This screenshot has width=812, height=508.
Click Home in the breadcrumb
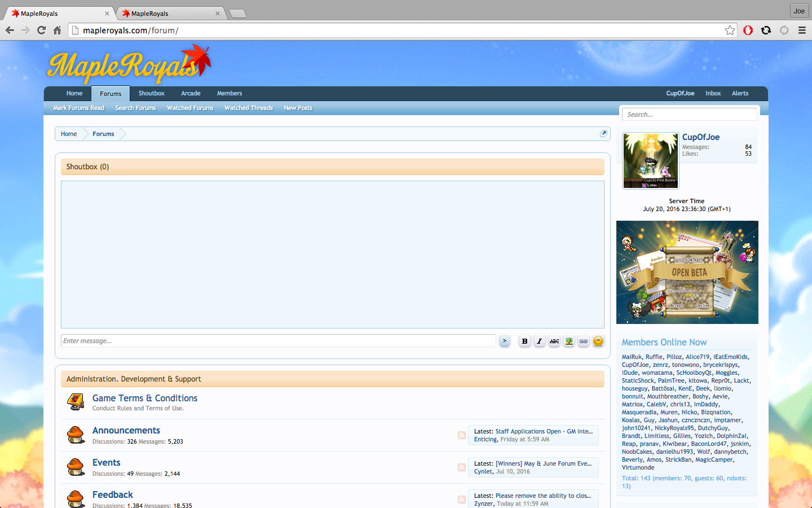click(x=69, y=134)
